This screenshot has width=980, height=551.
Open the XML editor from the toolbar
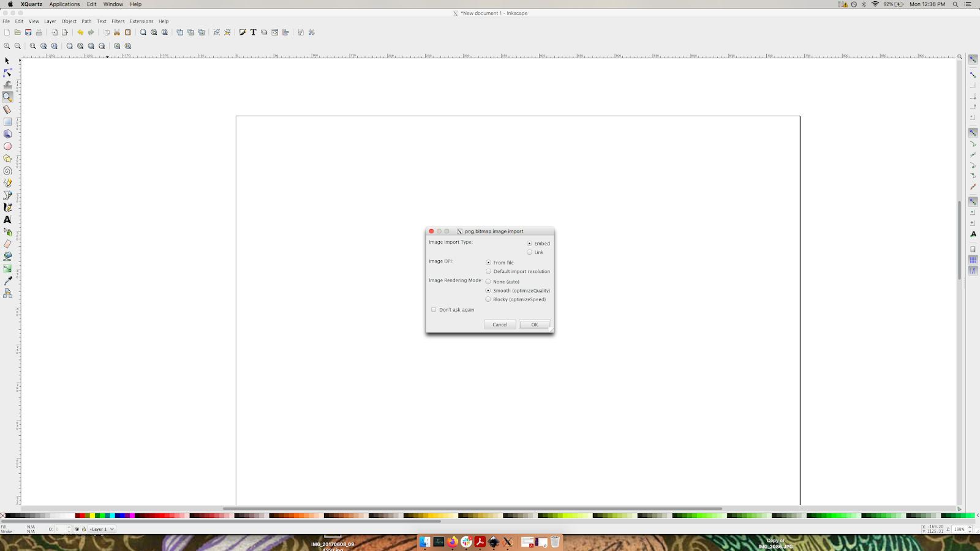(274, 32)
